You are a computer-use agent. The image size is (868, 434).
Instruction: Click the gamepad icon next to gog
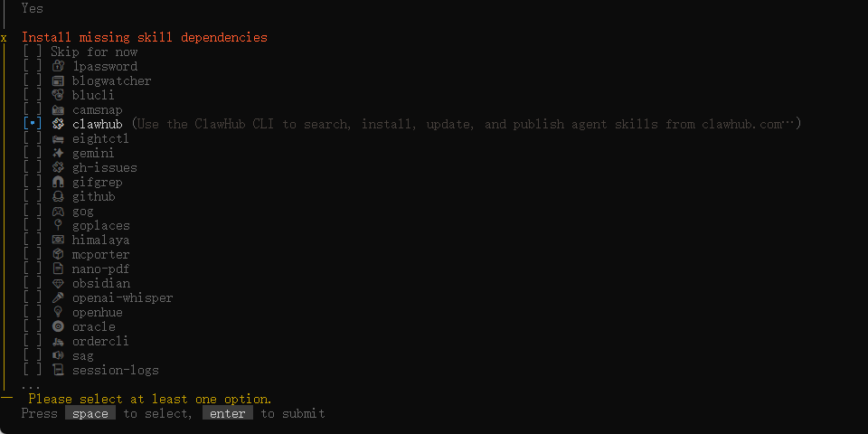(x=58, y=211)
